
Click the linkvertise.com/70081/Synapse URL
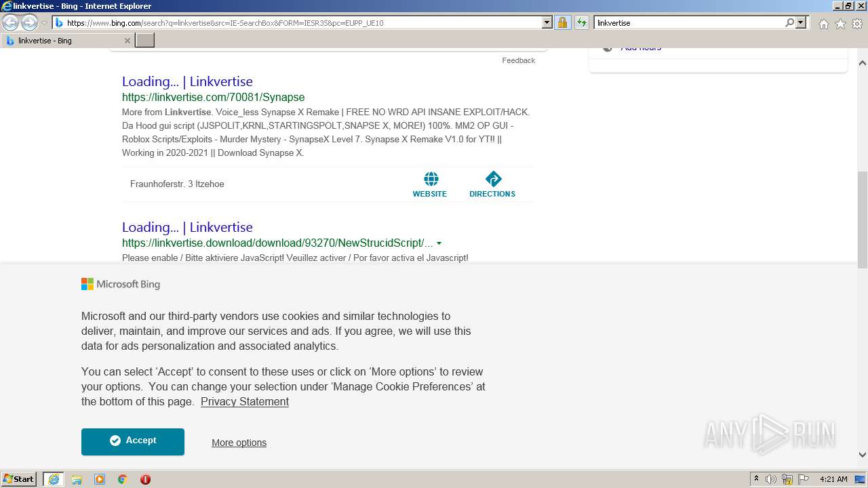213,97
